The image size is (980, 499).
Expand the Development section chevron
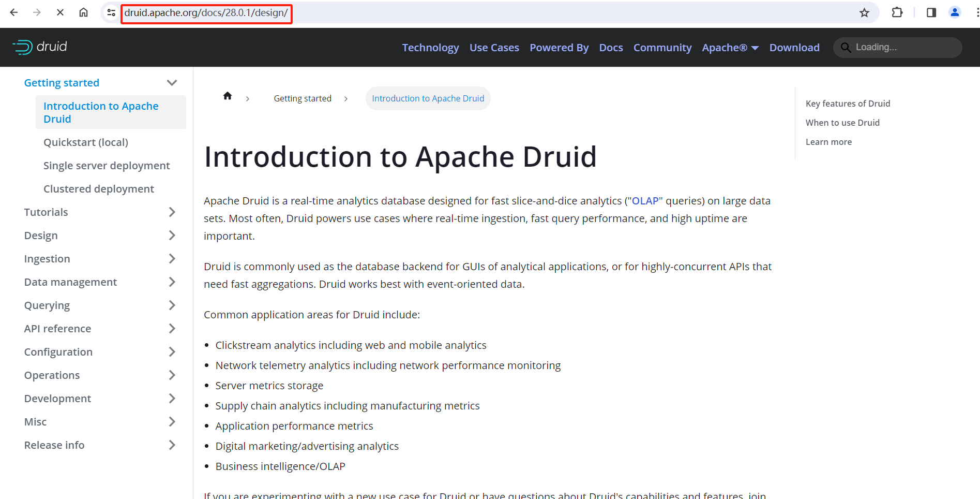coord(172,399)
